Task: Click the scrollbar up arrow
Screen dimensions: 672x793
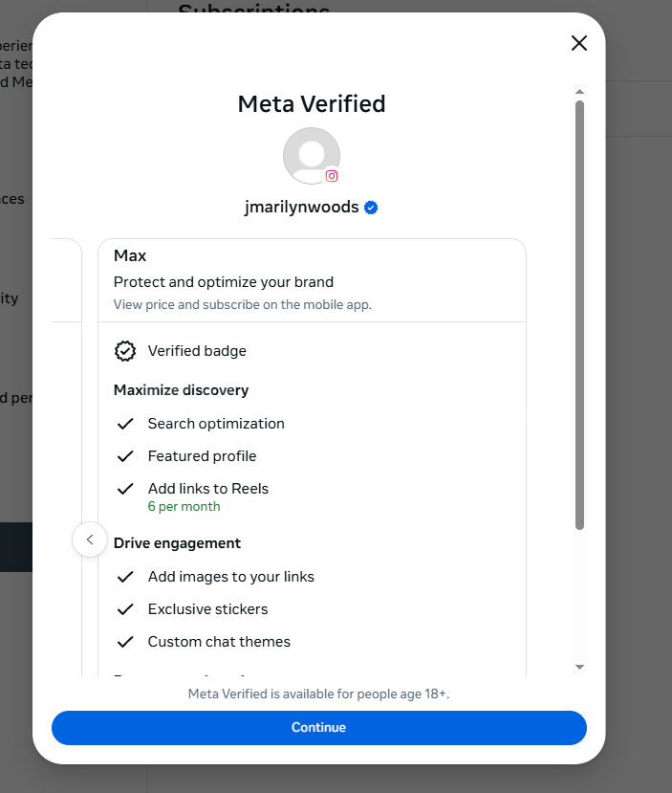Action: [579, 92]
